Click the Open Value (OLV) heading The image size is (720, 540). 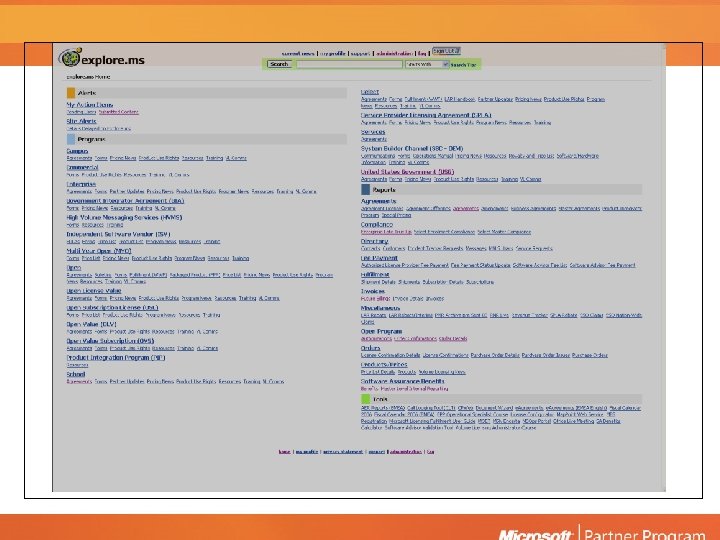pos(91,324)
